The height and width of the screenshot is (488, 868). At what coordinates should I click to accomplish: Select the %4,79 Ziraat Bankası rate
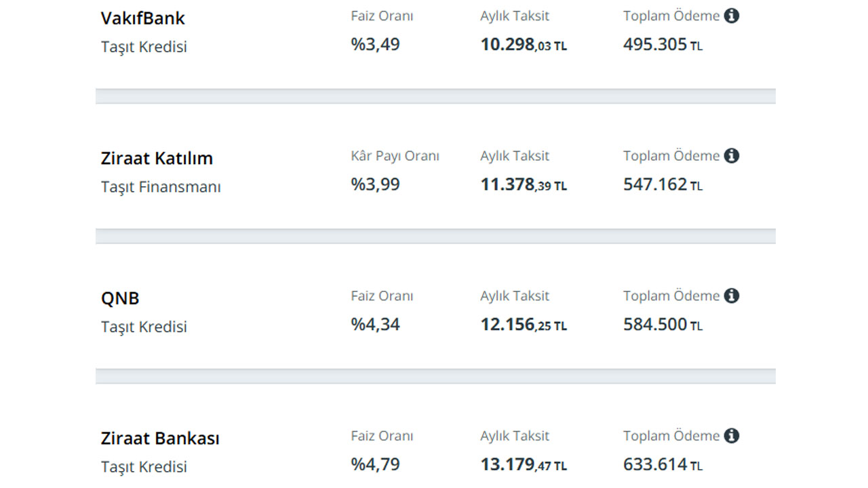click(375, 465)
